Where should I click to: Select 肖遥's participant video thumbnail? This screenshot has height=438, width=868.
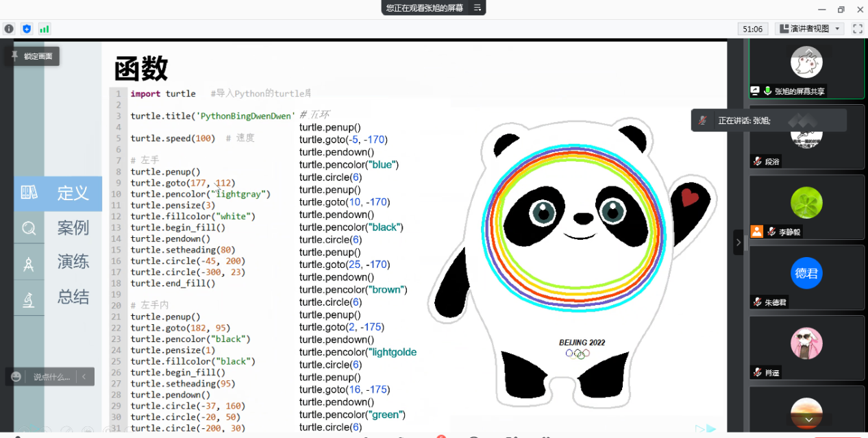806,348
